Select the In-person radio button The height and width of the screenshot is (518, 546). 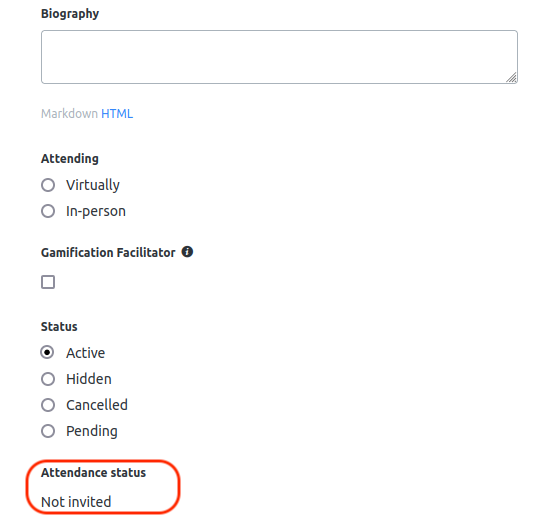point(48,211)
